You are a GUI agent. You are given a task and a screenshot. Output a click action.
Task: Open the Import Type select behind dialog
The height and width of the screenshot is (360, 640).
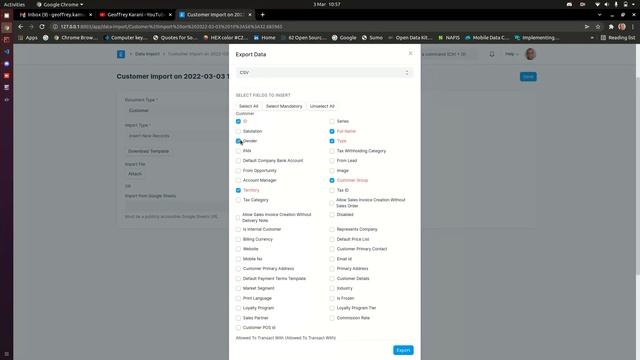pos(176,136)
